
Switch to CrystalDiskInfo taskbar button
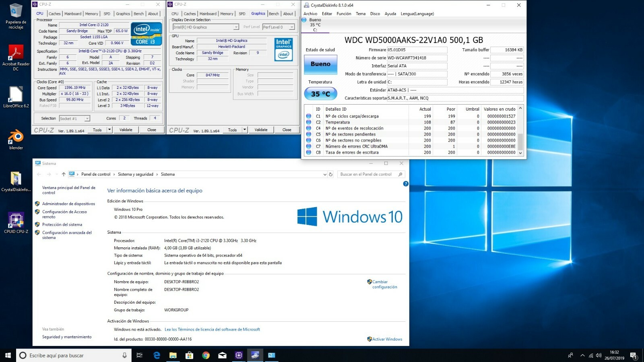(255, 355)
